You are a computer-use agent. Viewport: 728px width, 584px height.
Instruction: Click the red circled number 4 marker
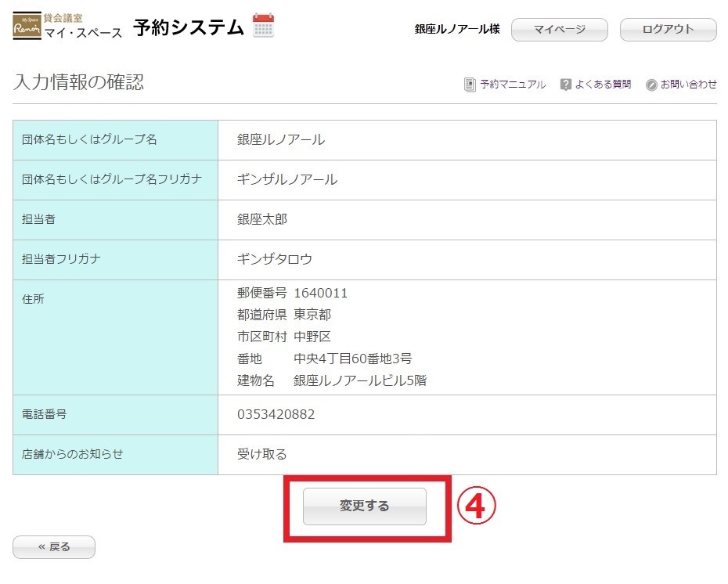[x=477, y=507]
